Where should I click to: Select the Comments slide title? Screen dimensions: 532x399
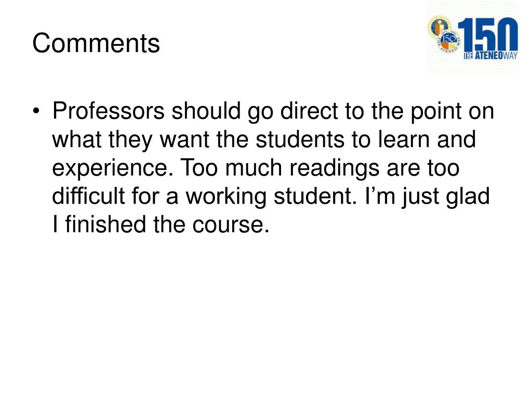point(96,43)
